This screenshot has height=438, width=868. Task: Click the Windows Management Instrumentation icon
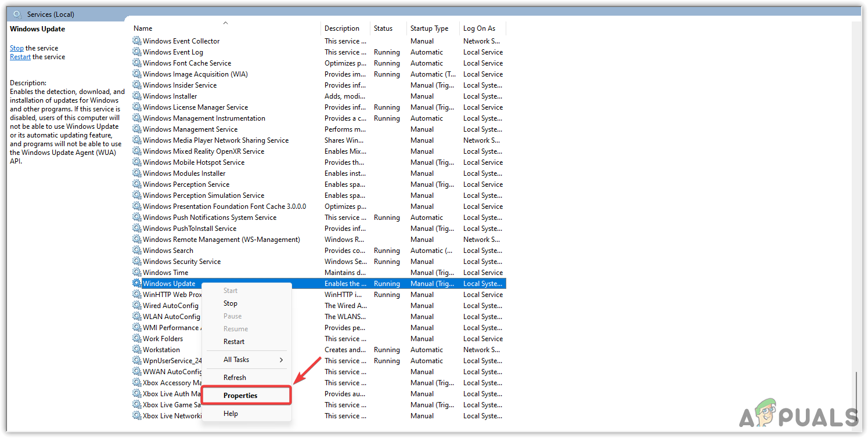point(137,118)
